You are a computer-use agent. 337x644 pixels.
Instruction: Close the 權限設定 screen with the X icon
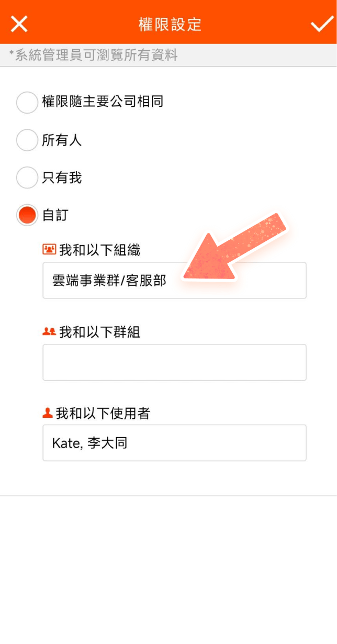(19, 24)
